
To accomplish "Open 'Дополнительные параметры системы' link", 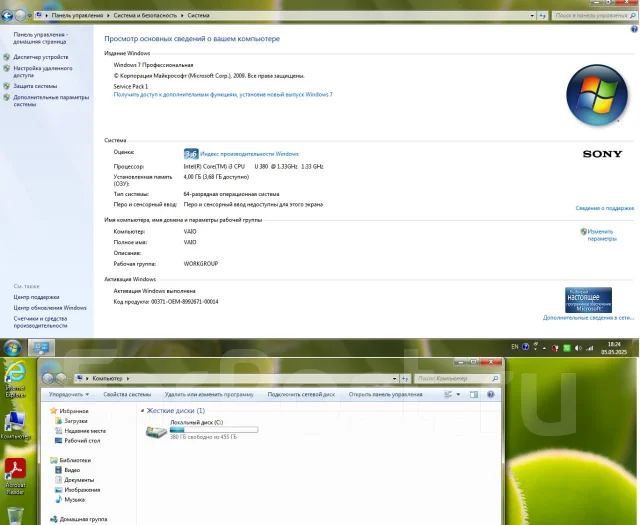I will coord(51,101).
